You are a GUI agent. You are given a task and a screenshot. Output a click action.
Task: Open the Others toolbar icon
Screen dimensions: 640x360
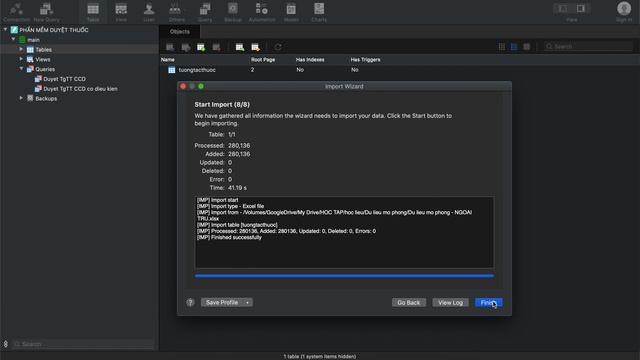point(176,11)
